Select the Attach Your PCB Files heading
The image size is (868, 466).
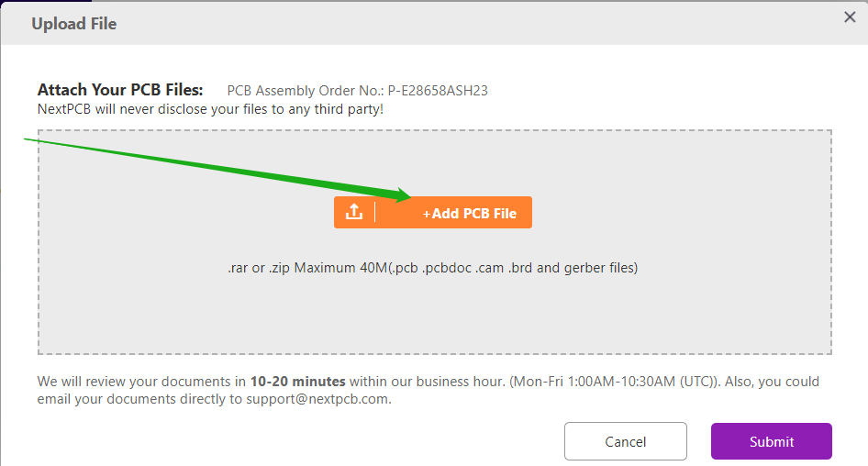pos(120,90)
